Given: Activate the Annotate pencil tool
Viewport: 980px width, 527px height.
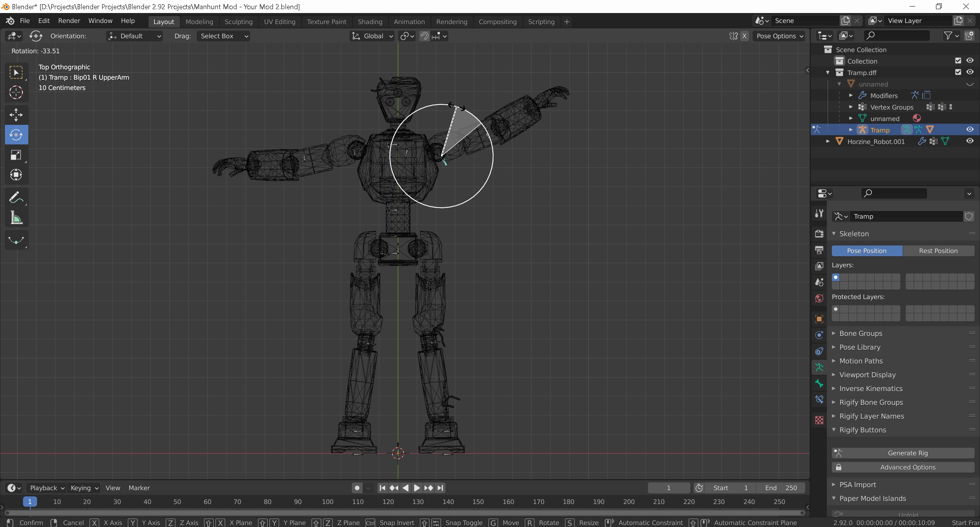Looking at the screenshot, I should pyautogui.click(x=16, y=198).
